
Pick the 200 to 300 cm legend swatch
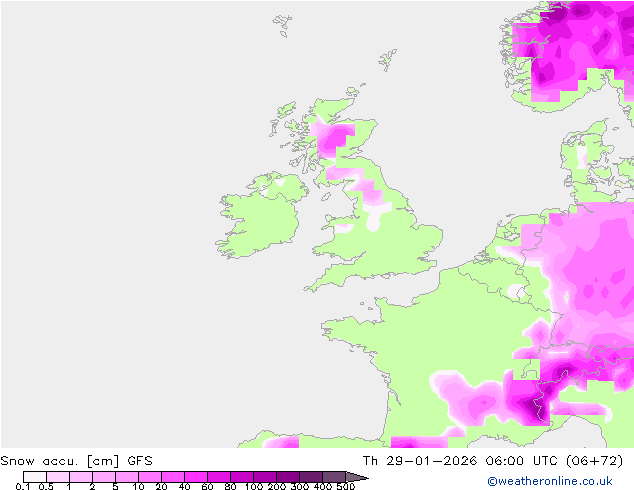pyautogui.click(x=288, y=477)
